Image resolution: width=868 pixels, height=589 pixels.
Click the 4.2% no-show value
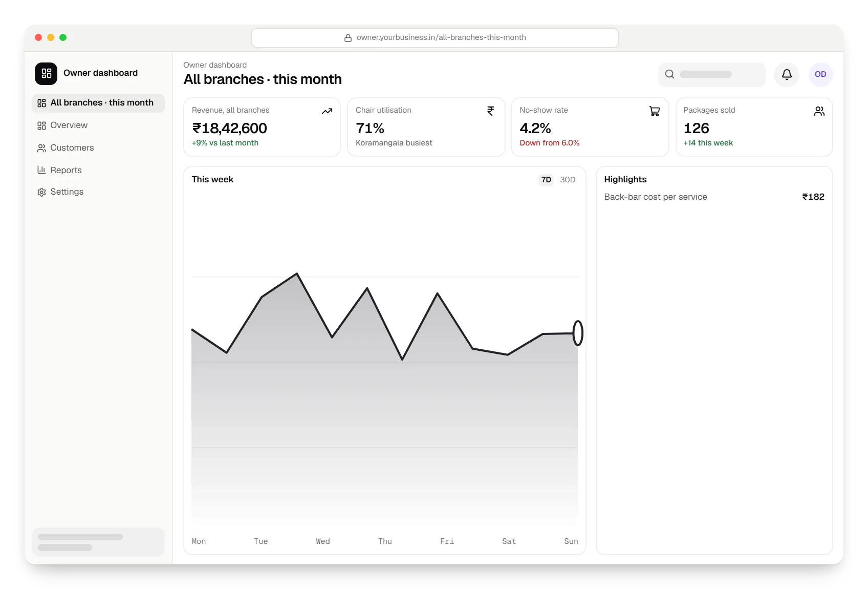pyautogui.click(x=535, y=128)
